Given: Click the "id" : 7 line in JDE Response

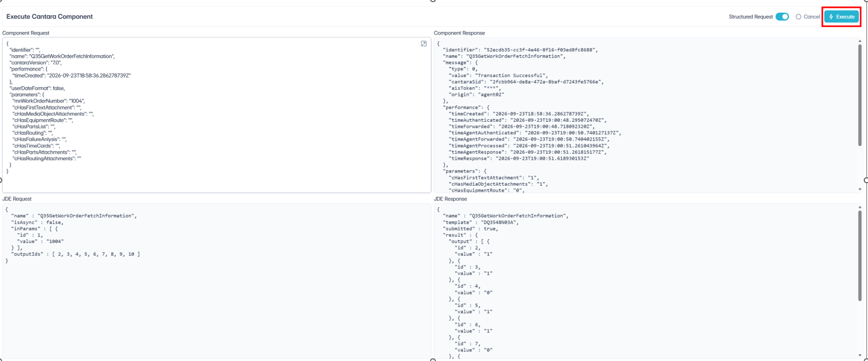Looking at the screenshot, I should 467,344.
